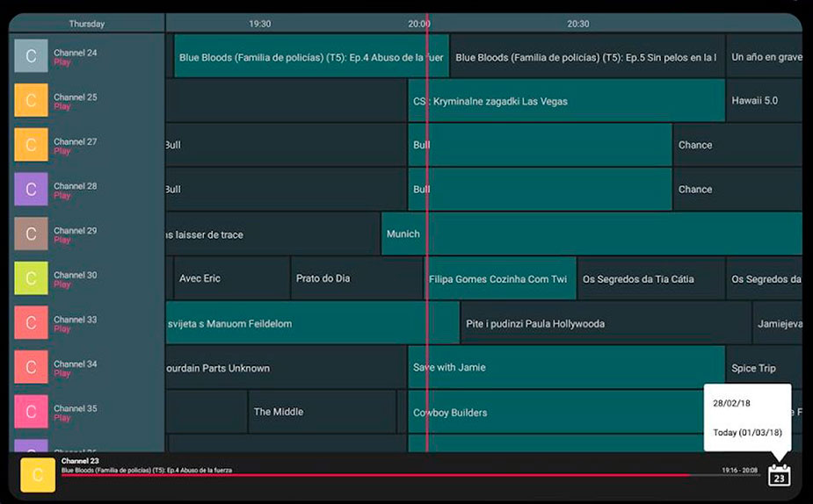Image resolution: width=813 pixels, height=504 pixels.
Task: Open laisser de trace program
Action: click(272, 234)
